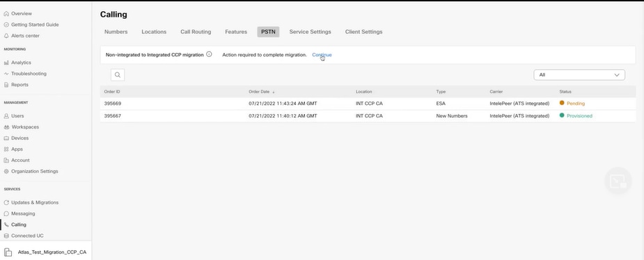This screenshot has width=644, height=260.
Task: Open the Alerts center bell icon
Action: click(6, 35)
